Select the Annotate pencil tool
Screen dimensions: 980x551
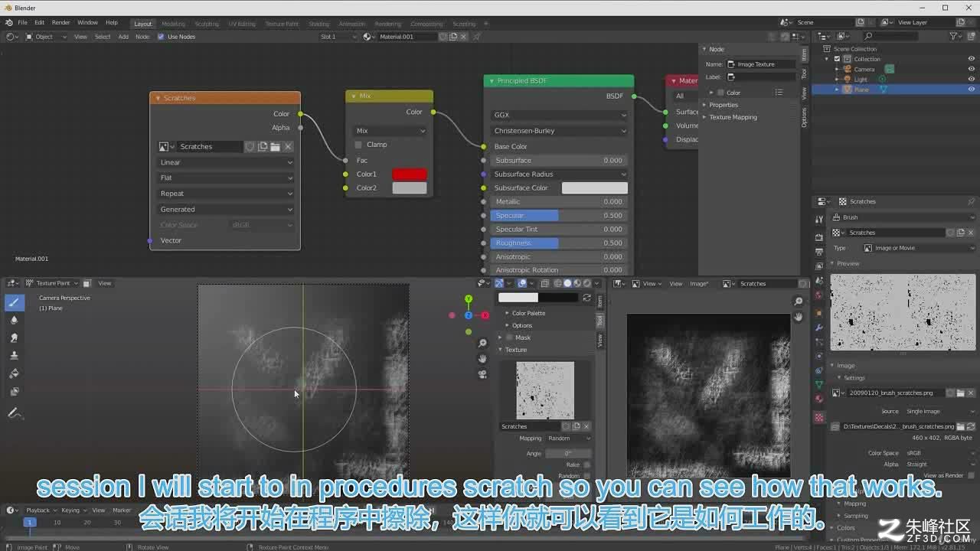(14, 413)
